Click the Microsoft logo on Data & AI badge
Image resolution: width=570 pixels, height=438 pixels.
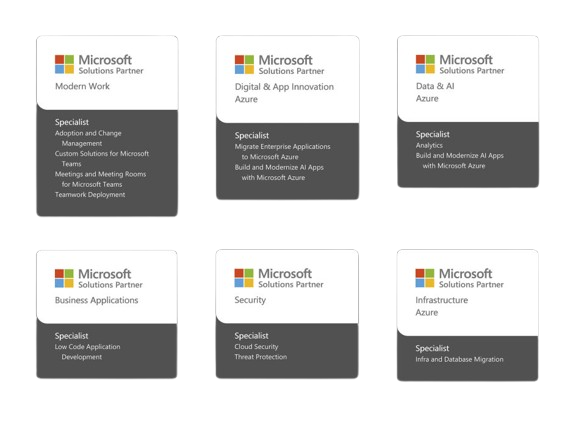425,64
